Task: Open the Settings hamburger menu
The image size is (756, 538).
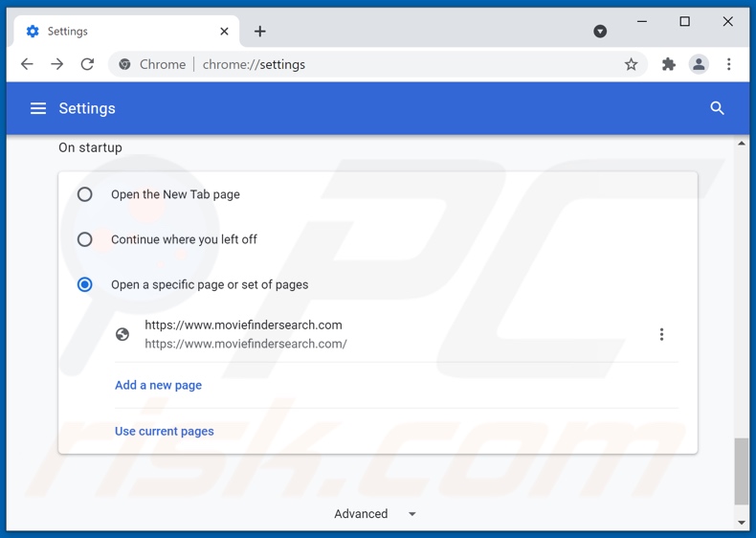Action: [x=38, y=109]
